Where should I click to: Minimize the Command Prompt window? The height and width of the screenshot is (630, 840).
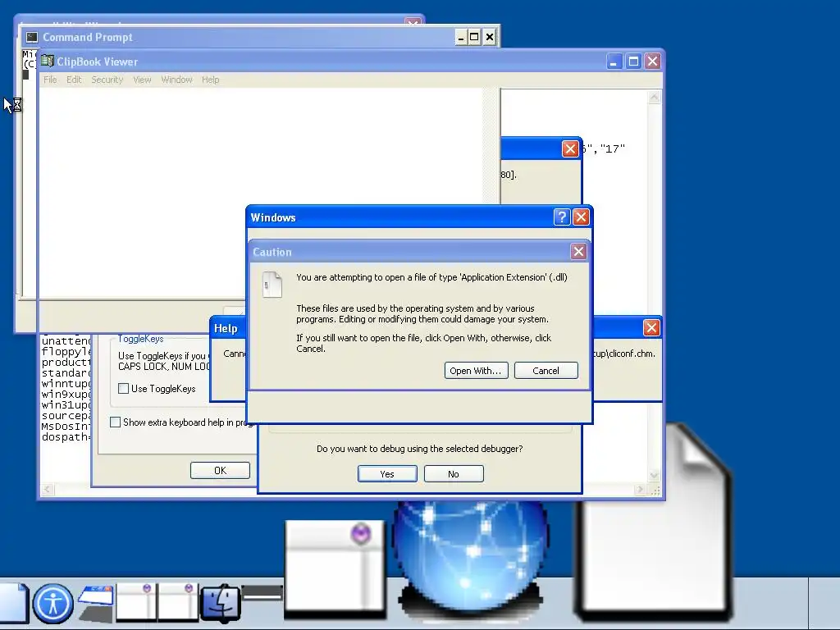461,37
